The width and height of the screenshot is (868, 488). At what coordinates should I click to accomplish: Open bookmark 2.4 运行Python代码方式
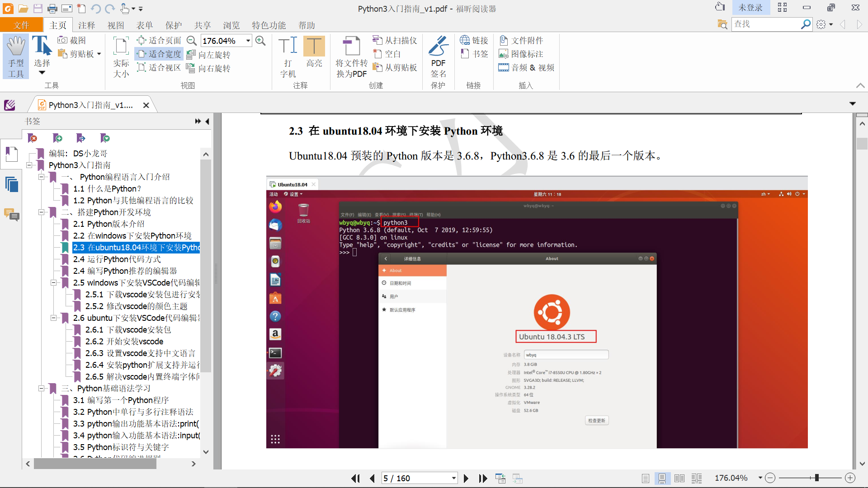pos(117,259)
